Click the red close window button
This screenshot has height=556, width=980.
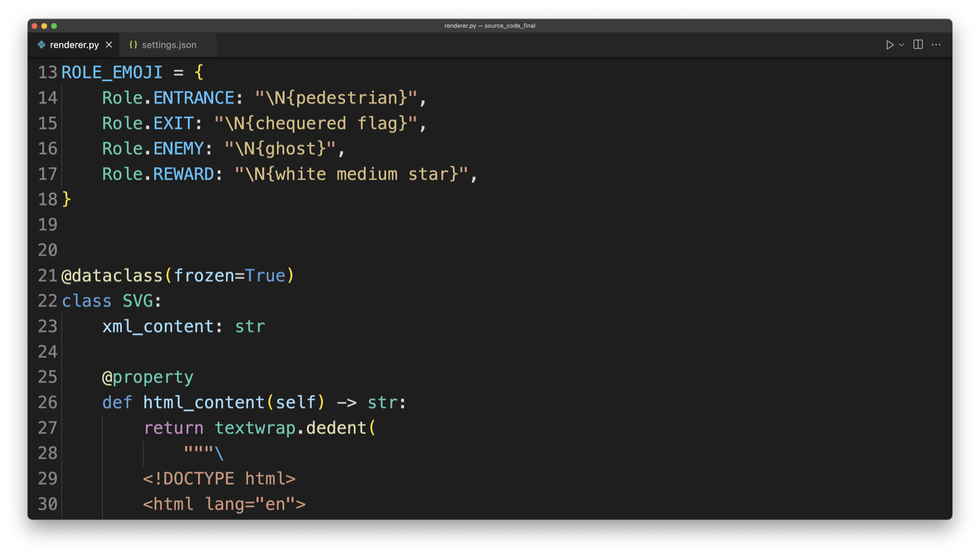click(34, 26)
